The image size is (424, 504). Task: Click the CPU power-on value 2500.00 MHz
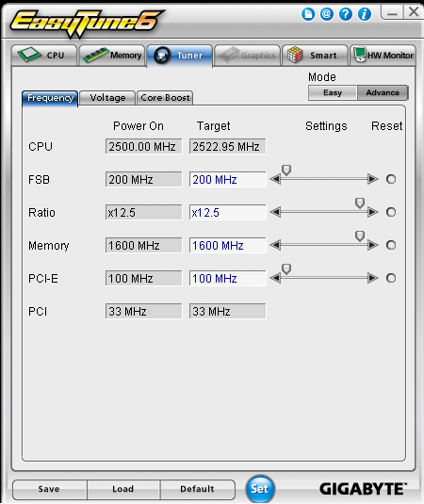pos(144,147)
